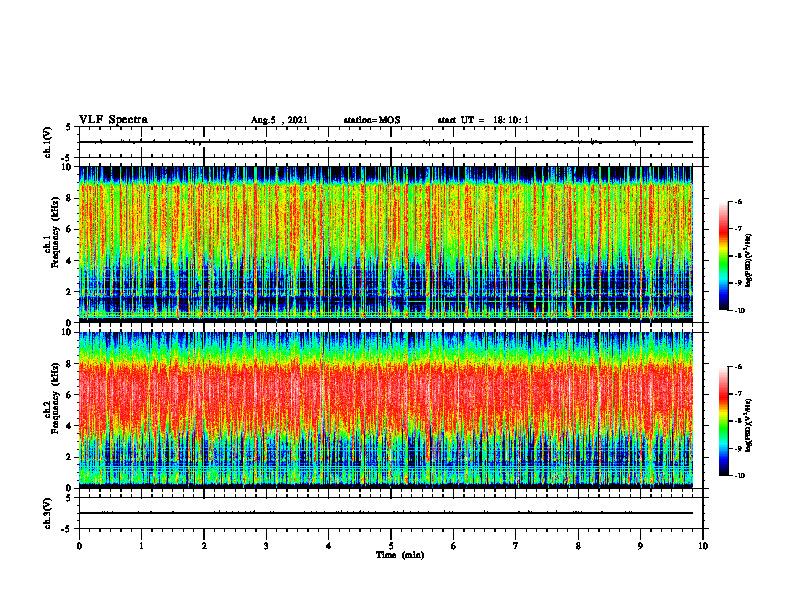The height and width of the screenshot is (612, 792).
Task: Click the '-6' label on the ch.1 color bar
Action: pos(738,202)
